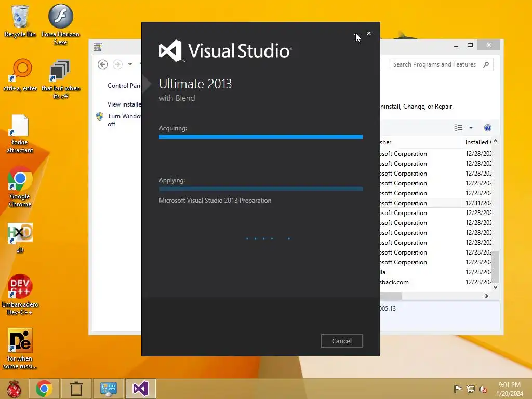The width and height of the screenshot is (532, 399).
Task: Open the 'ctrl+a, enter' desktop shortcut
Action: (20, 75)
